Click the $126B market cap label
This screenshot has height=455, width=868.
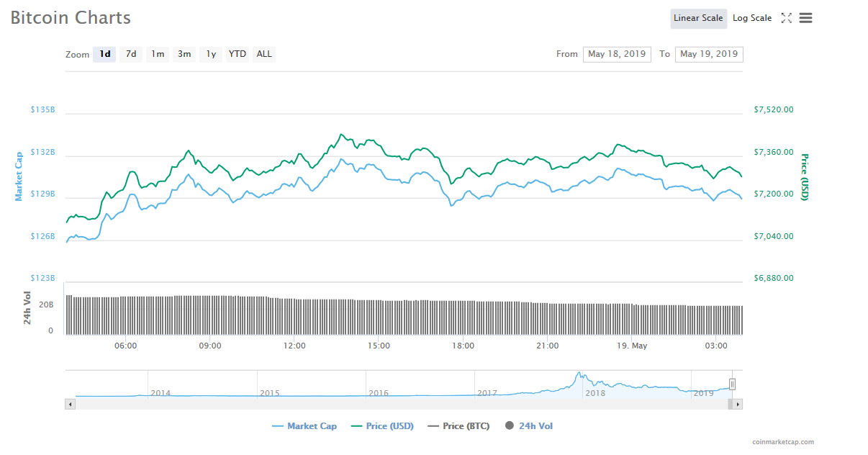pyautogui.click(x=42, y=236)
